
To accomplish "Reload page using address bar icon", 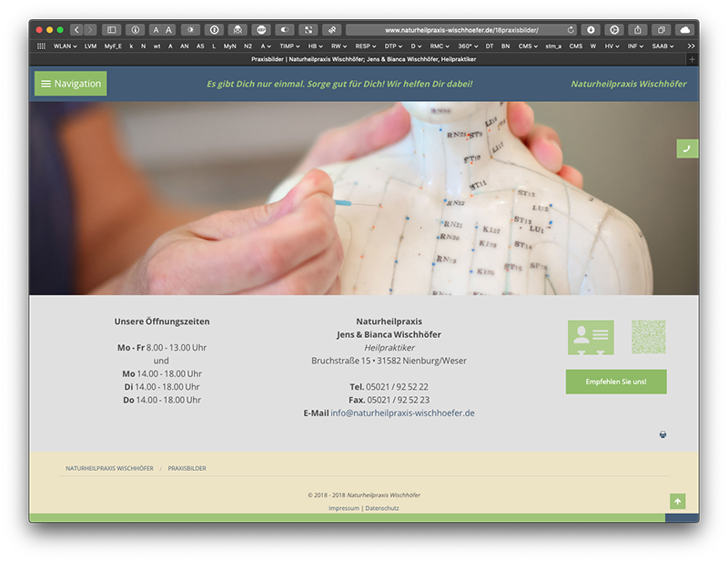I will pyautogui.click(x=571, y=30).
